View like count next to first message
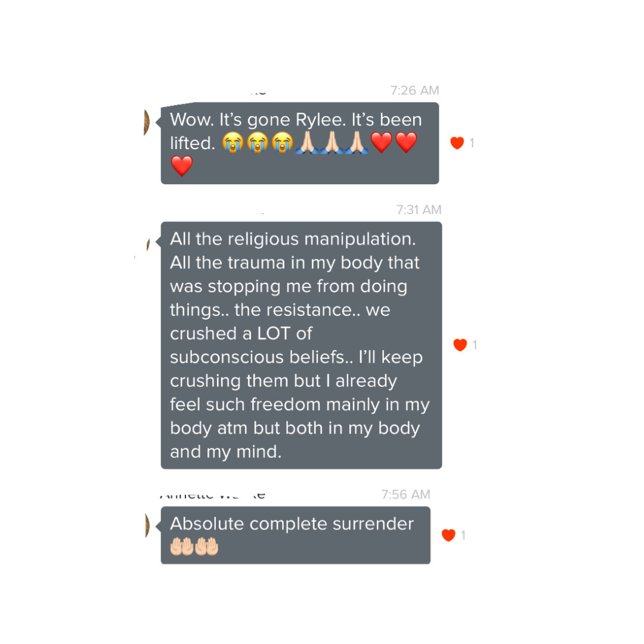The image size is (644, 644). pyautogui.click(x=472, y=143)
